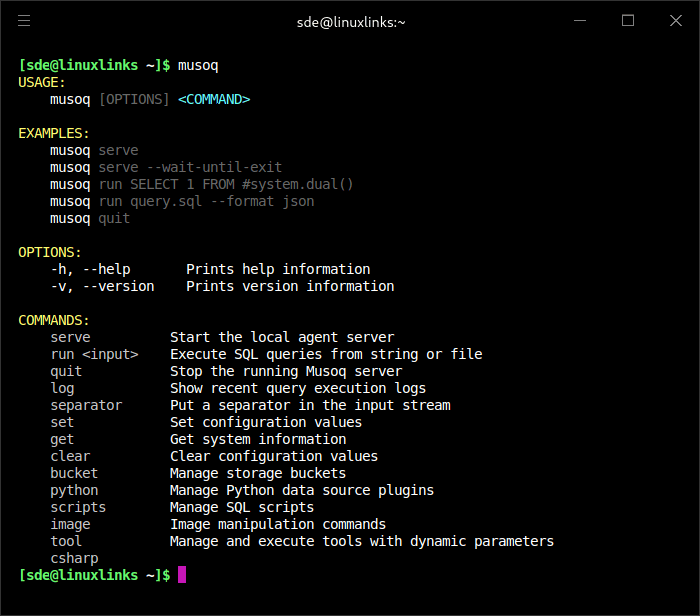Click 'Get system information' description

258,439
